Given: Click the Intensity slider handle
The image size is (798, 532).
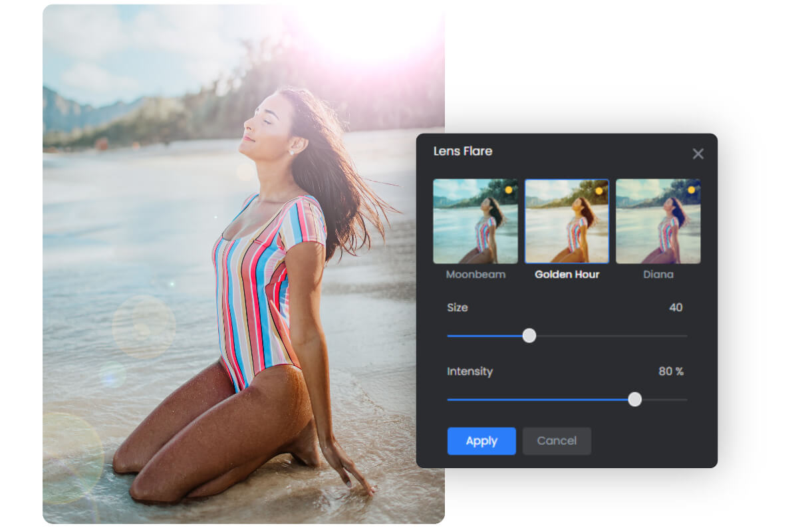Looking at the screenshot, I should [634, 400].
